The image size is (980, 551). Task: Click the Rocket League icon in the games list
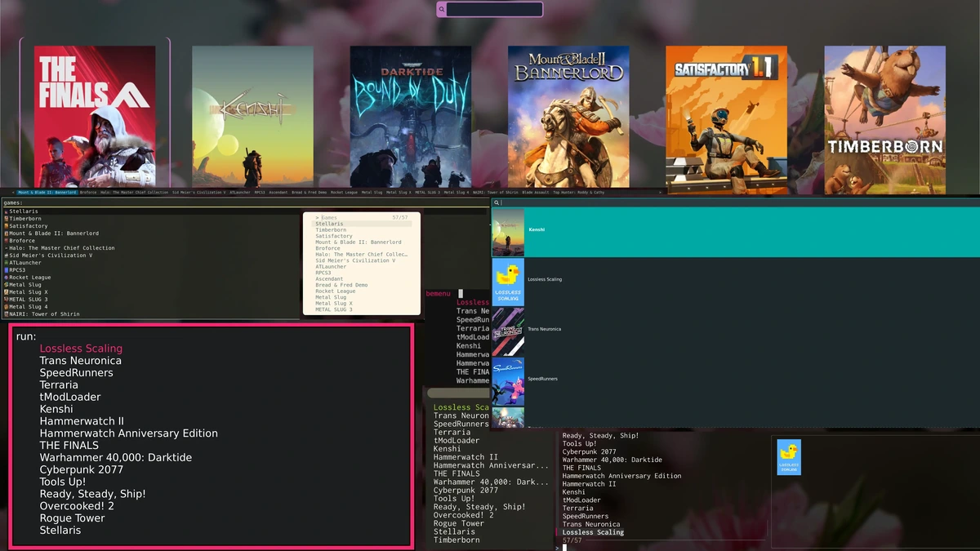click(x=7, y=278)
